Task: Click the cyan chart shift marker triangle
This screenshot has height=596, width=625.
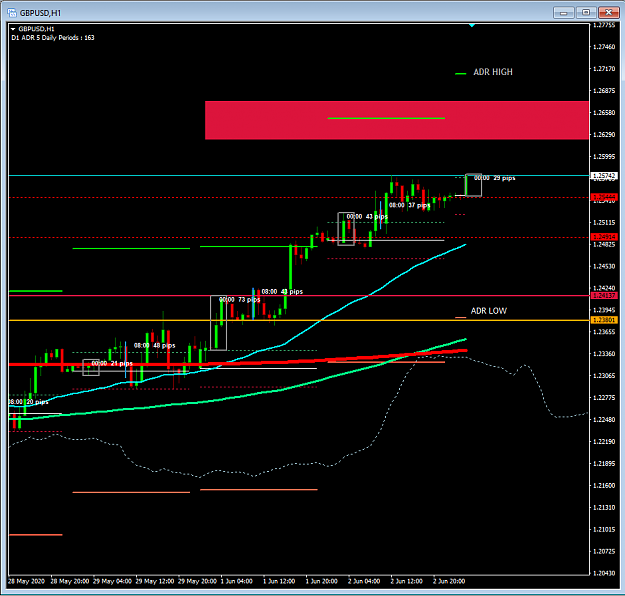Action: pyautogui.click(x=472, y=26)
